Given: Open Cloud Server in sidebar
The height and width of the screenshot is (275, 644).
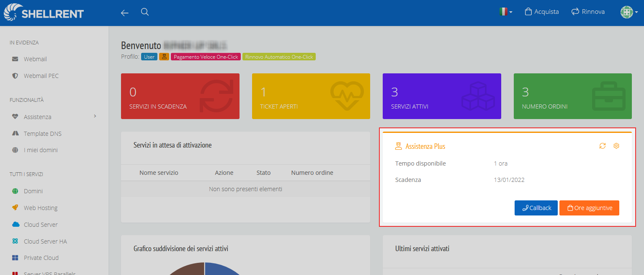Looking at the screenshot, I should coord(41,225).
